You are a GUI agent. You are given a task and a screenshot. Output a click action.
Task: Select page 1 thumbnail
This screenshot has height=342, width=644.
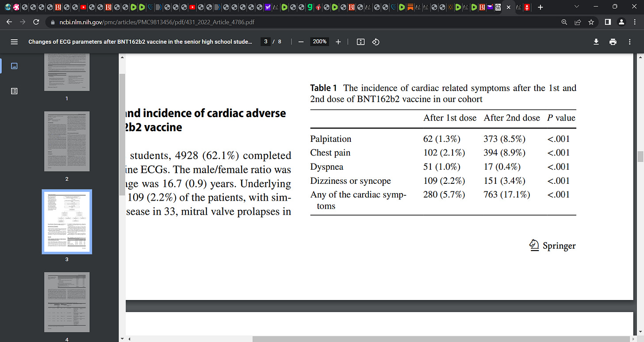tap(67, 72)
